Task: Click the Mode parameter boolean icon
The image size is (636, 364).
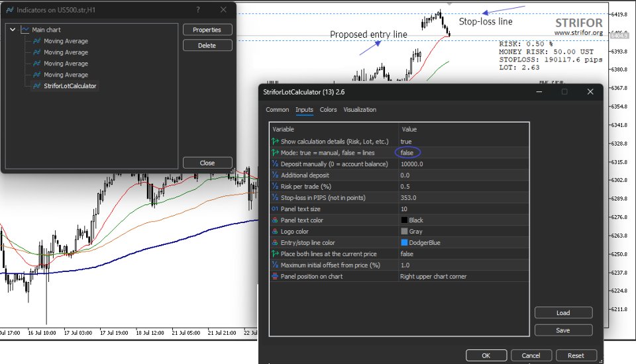Action: coord(275,153)
